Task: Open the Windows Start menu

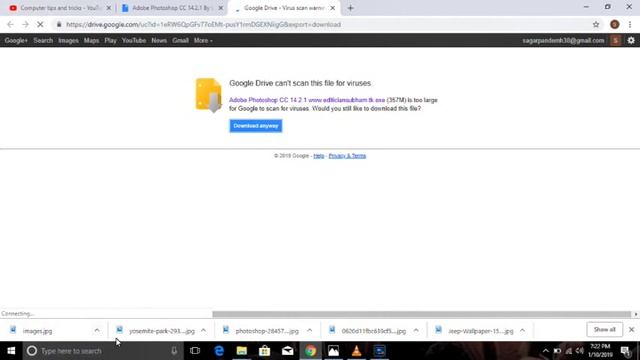Action: point(11,351)
